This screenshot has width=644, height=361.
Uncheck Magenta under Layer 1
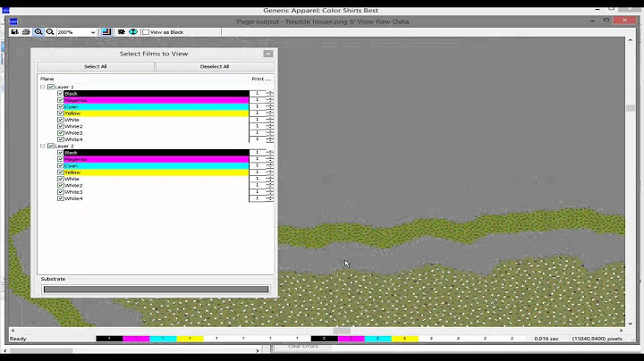61,100
